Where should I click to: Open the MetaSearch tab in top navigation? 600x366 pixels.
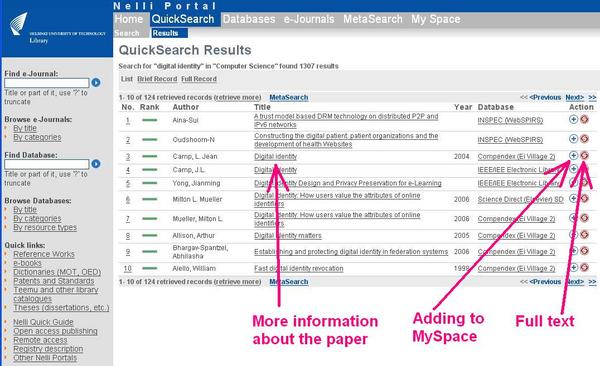pos(373,19)
